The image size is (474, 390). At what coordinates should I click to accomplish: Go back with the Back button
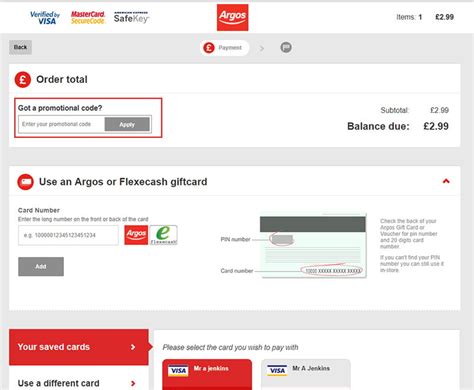tap(20, 47)
